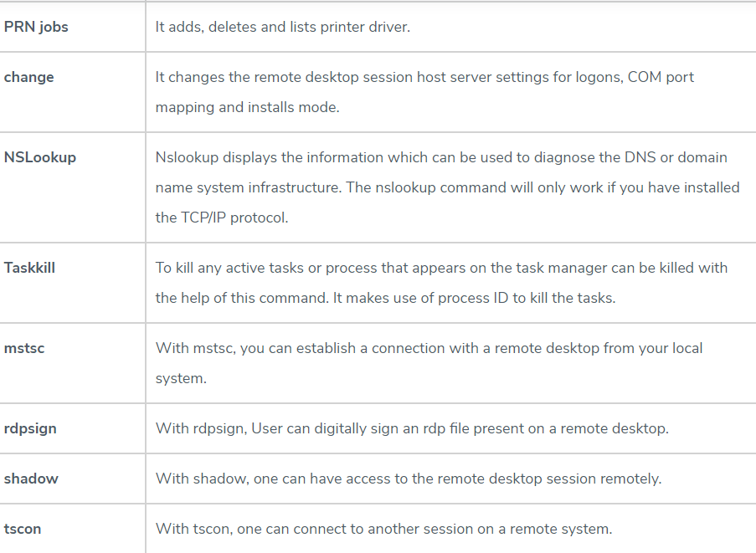This screenshot has width=756, height=553.
Task: Click the line starting 'Nslookup displays the information'
Action: click(x=441, y=157)
